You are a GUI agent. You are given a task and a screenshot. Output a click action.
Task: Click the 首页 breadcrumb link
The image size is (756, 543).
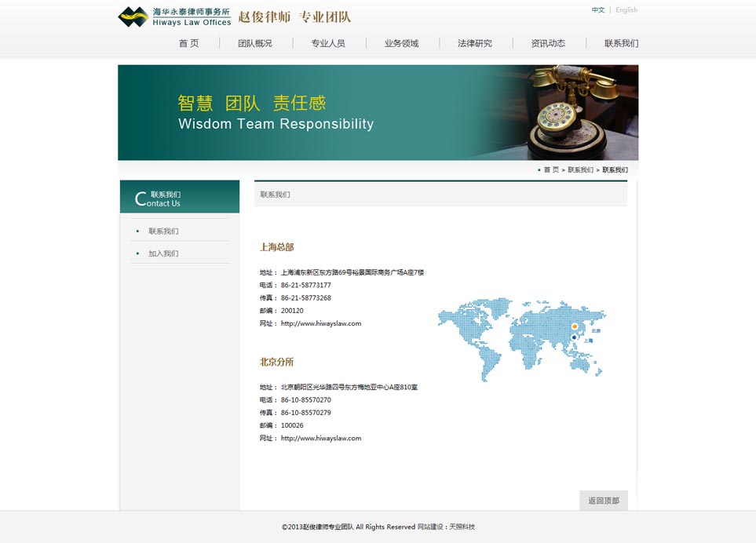[551, 169]
